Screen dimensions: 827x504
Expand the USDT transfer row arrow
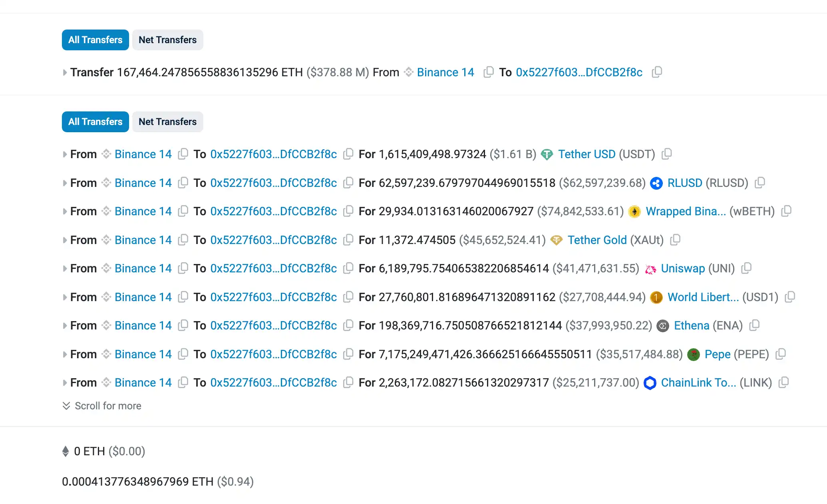tap(65, 154)
